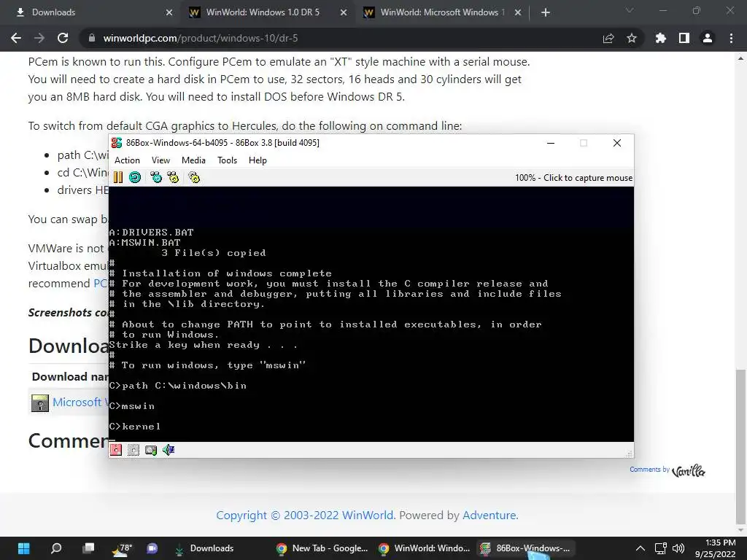This screenshot has width=747, height=560.
Task: Click the empty floppy drive status icon
Action: point(133,450)
